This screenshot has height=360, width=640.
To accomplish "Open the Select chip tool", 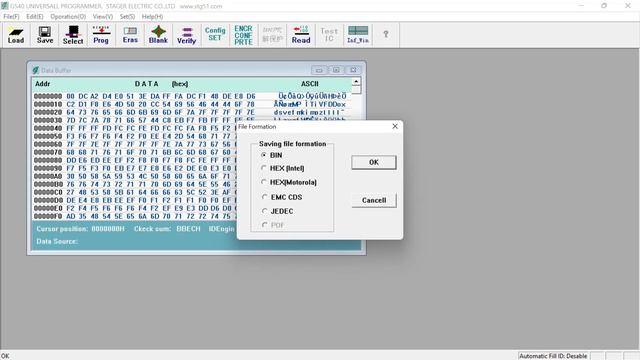I will tap(73, 35).
